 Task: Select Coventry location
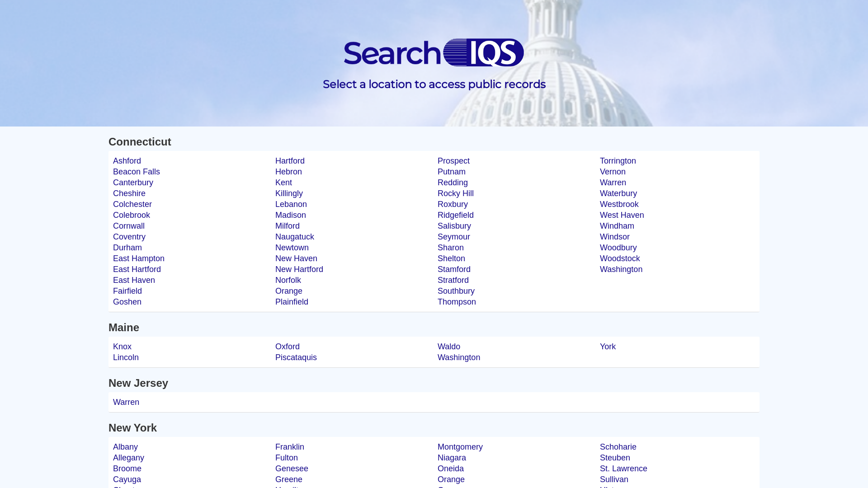129,237
